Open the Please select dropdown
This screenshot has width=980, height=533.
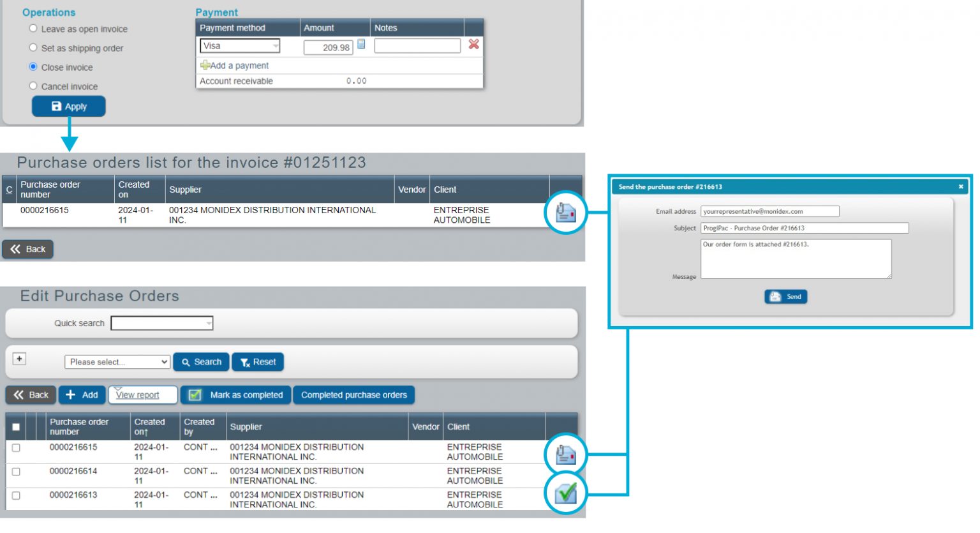(x=117, y=362)
